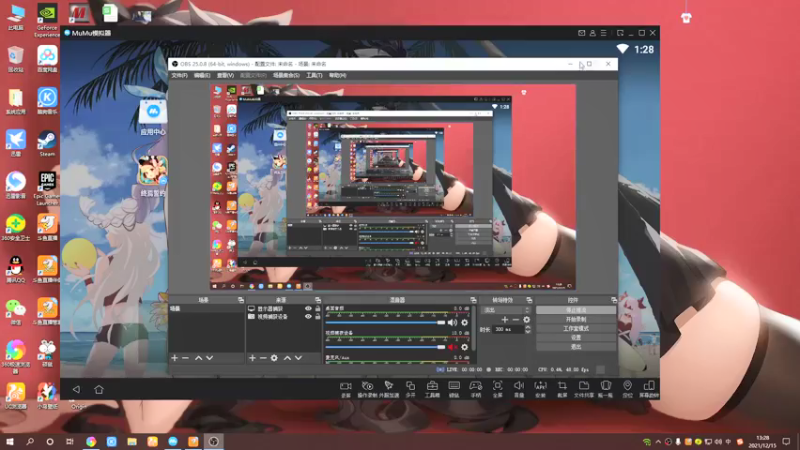Click the remove scene minus icon
The image size is (800, 450).
click(x=185, y=358)
